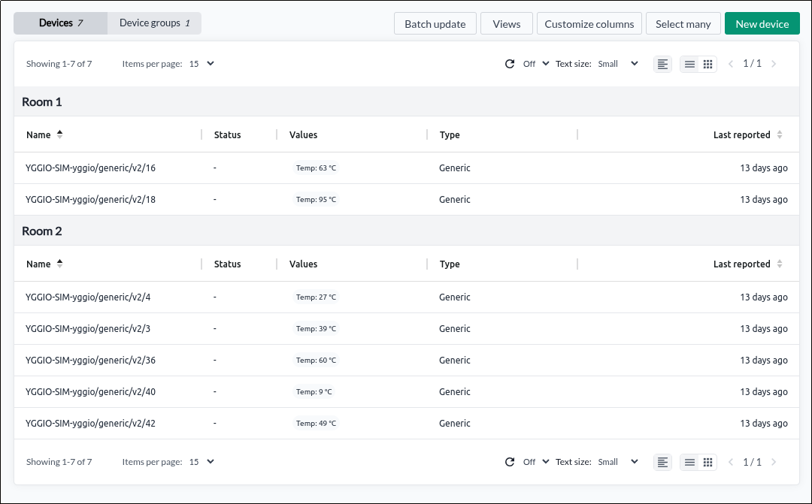Click the Temp: 9 °C value chip

[314, 392]
